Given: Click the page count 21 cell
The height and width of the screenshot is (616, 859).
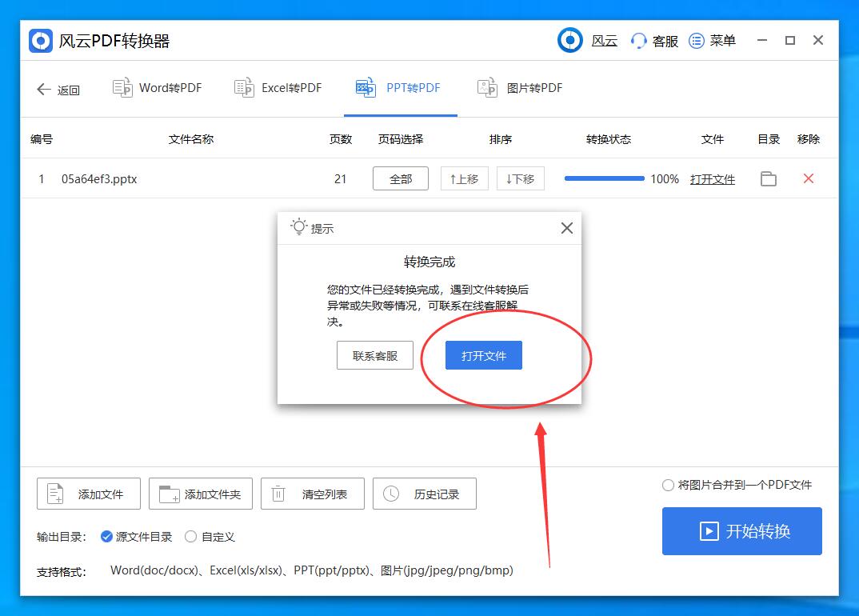Looking at the screenshot, I should pos(340,179).
